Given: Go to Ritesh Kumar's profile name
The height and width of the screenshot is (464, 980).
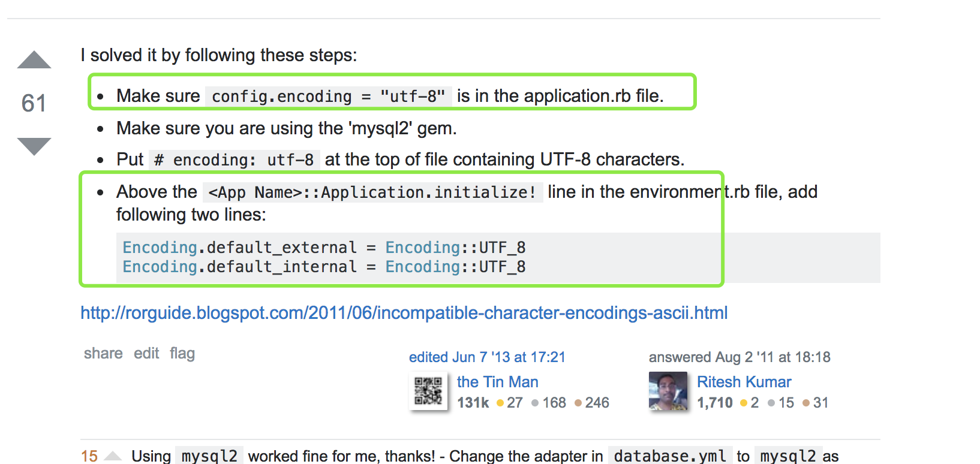Looking at the screenshot, I should [x=744, y=382].
